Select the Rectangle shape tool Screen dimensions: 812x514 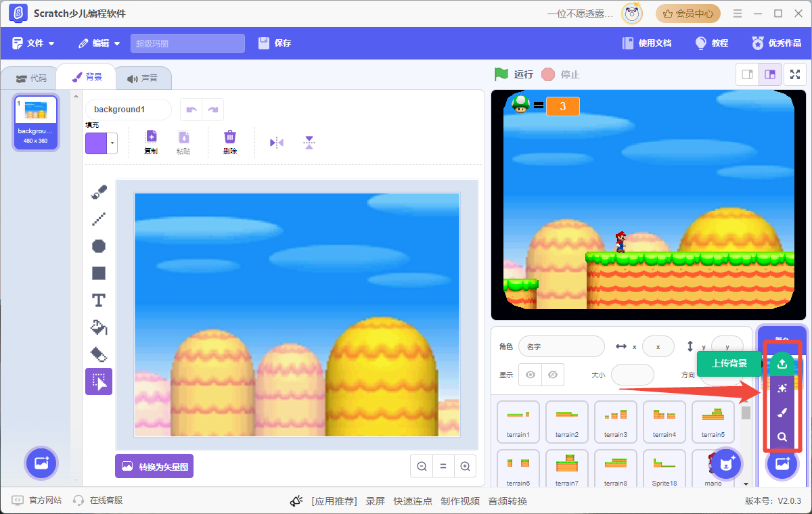(x=99, y=273)
